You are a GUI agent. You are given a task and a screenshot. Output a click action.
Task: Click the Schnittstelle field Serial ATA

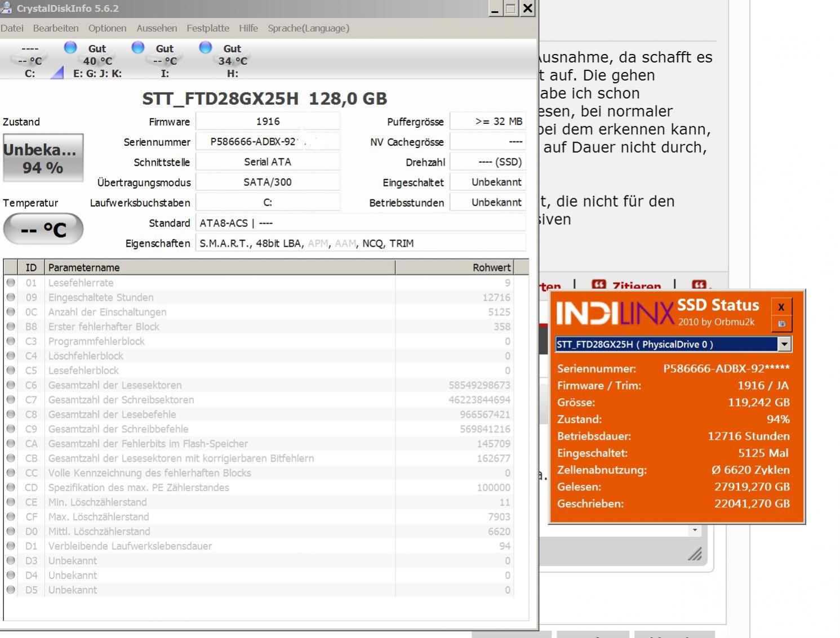click(x=268, y=162)
